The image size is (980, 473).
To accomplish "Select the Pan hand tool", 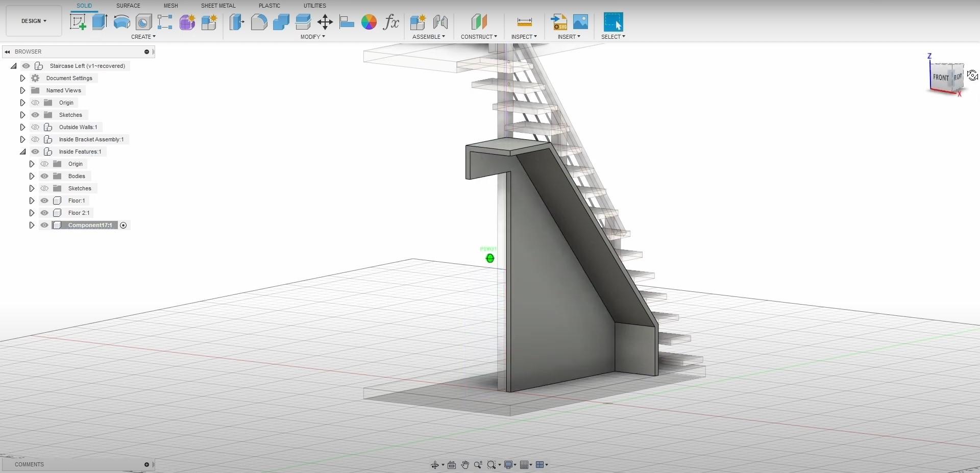I will [465, 465].
